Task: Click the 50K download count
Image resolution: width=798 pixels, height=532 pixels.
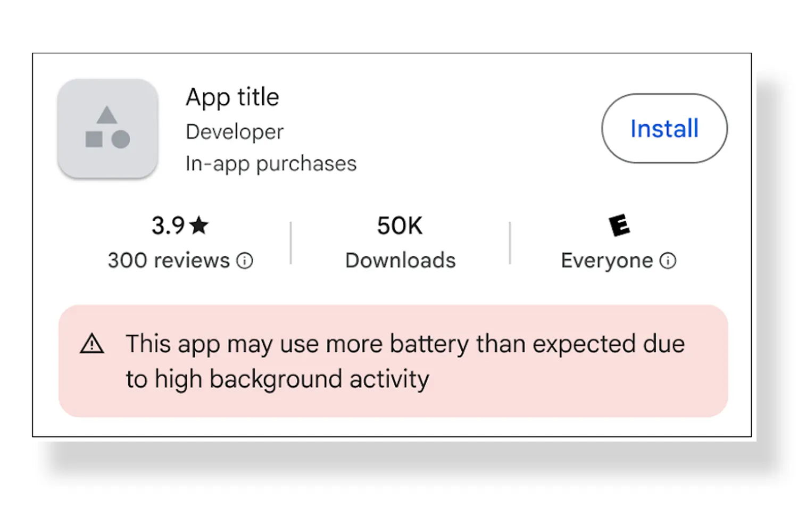Action: pos(400,226)
